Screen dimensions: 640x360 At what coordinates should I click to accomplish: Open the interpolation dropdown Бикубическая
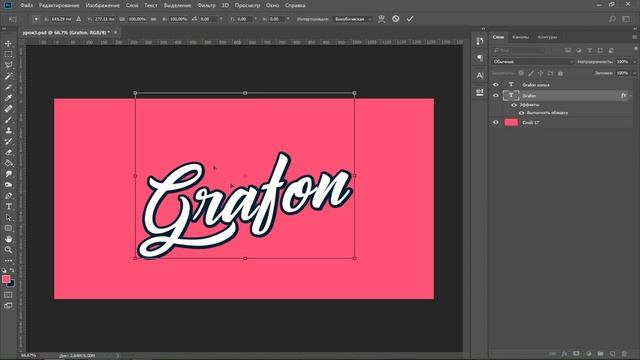pos(353,19)
